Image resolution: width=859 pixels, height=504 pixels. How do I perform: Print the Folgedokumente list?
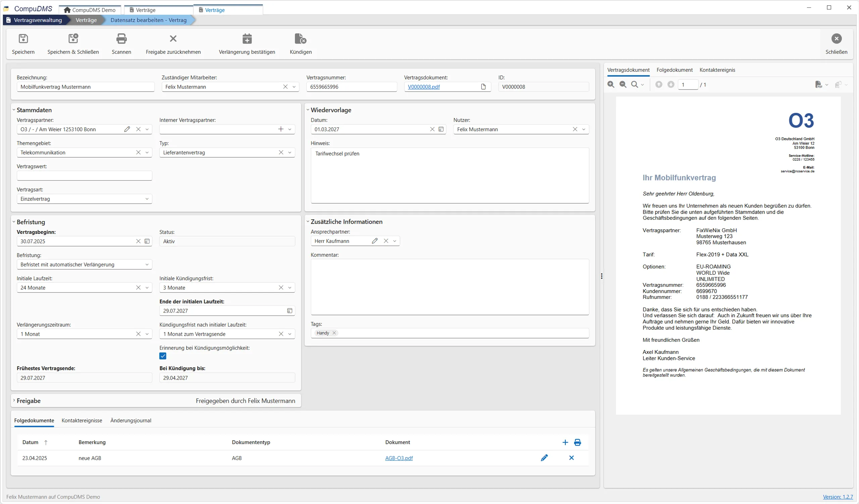[578, 442]
